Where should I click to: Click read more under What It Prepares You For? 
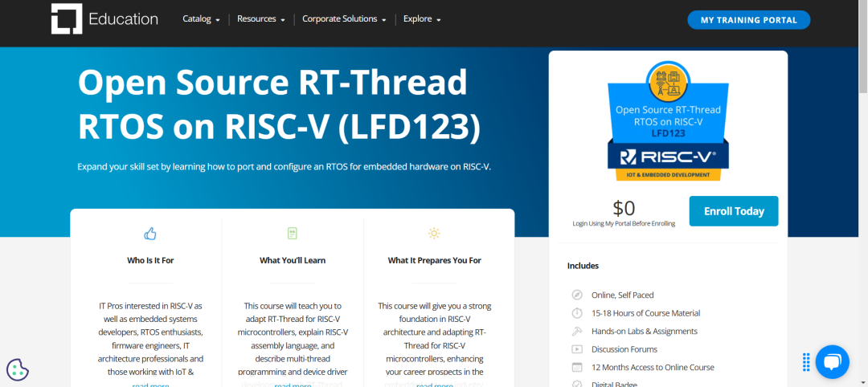[x=435, y=385]
